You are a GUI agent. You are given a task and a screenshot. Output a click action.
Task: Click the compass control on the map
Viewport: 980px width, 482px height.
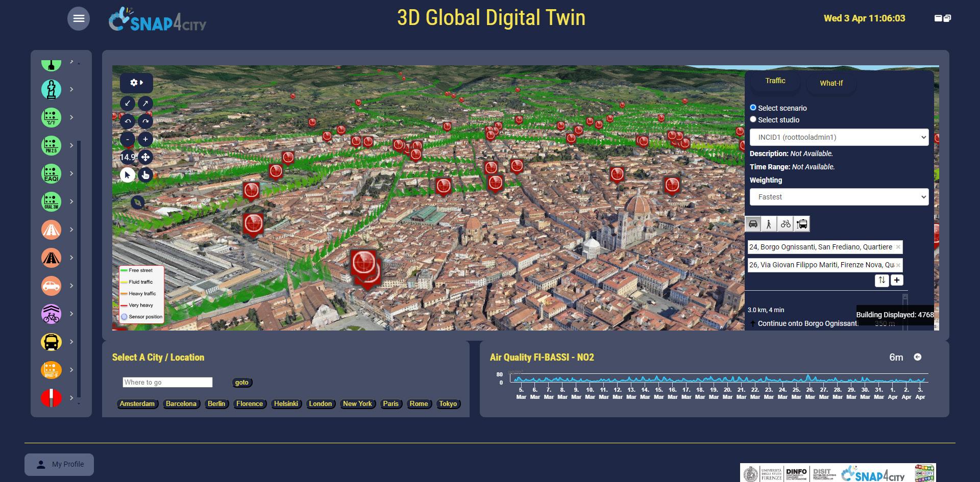click(137, 202)
